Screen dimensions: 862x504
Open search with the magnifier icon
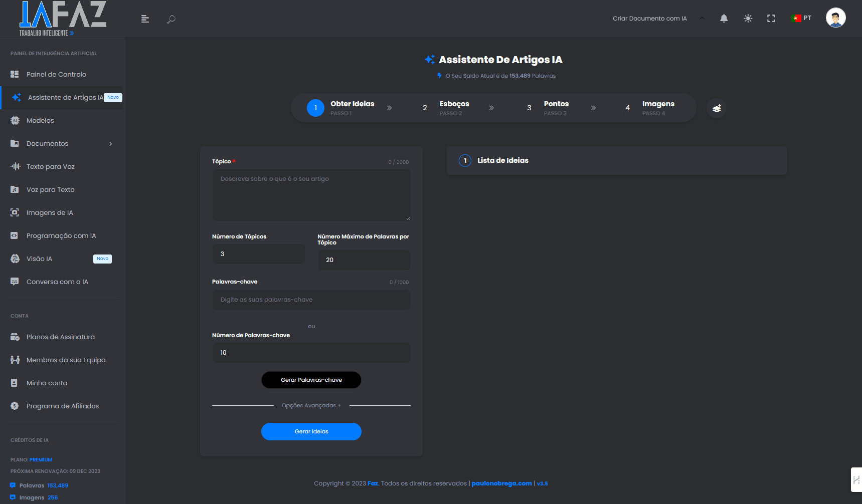(171, 19)
